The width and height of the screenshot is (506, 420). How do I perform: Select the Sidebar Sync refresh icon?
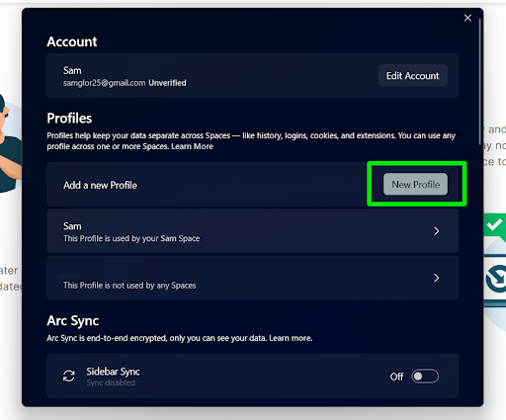coord(69,377)
